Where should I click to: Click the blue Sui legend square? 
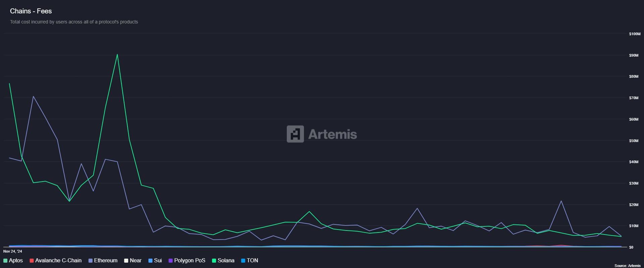[x=150, y=261]
